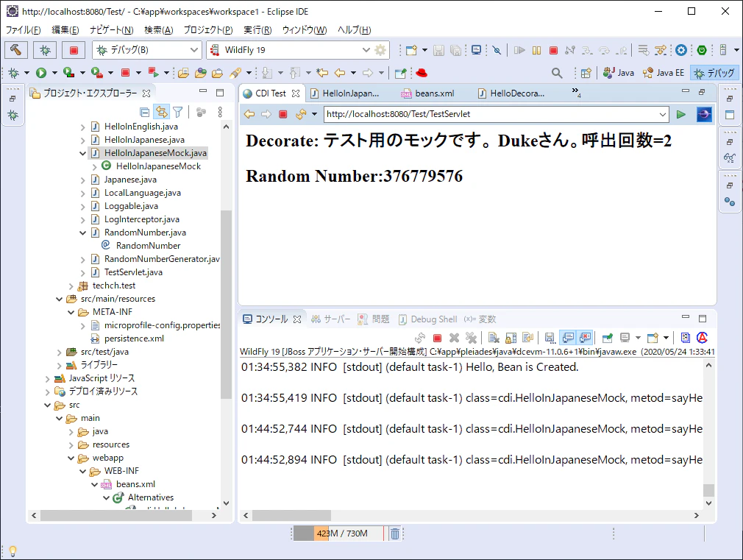The height and width of the screenshot is (560, 743).
Task: Click the console Pin Console icon
Action: (x=607, y=338)
